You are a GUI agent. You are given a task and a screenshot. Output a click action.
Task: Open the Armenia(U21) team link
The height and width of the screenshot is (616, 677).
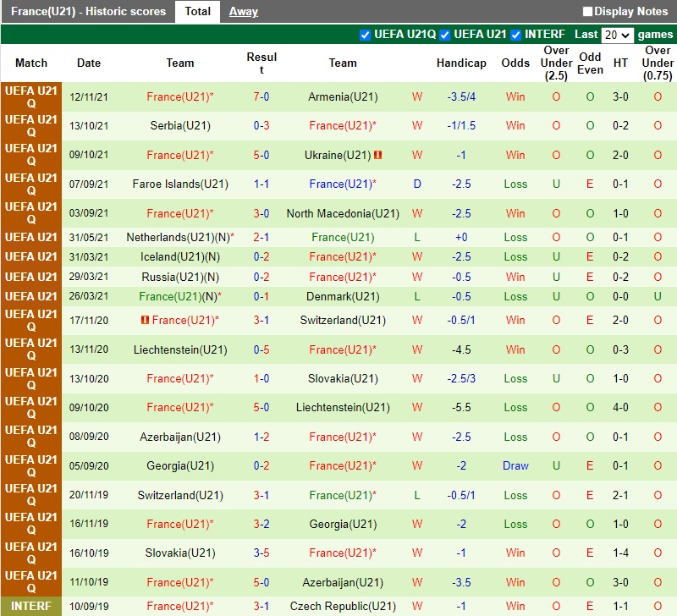point(343,96)
